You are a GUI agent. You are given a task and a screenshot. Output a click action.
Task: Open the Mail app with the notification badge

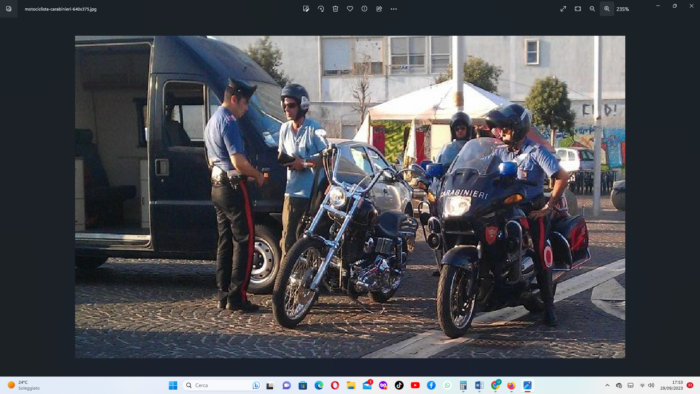coord(367,385)
